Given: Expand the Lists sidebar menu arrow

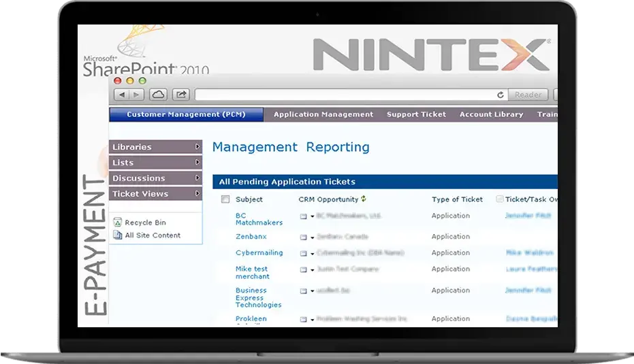Looking at the screenshot, I should pos(197,162).
